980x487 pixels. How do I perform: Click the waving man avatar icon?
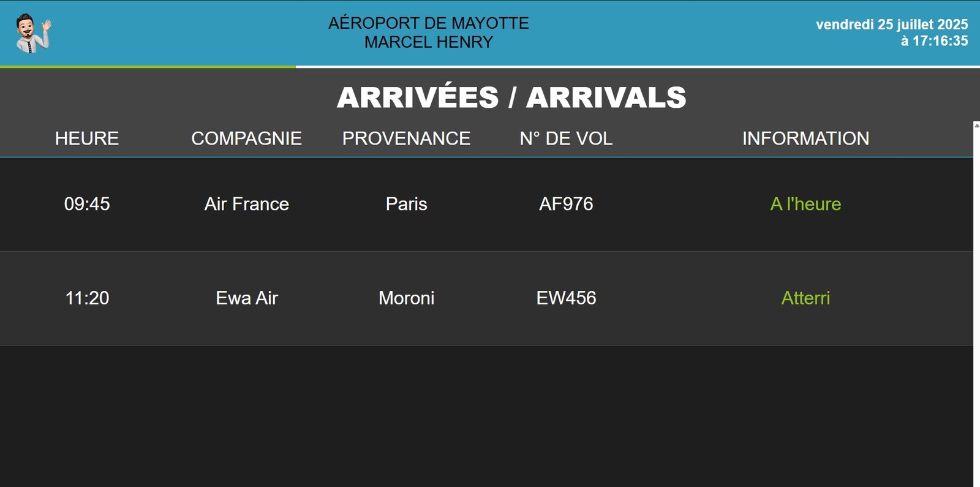33,33
